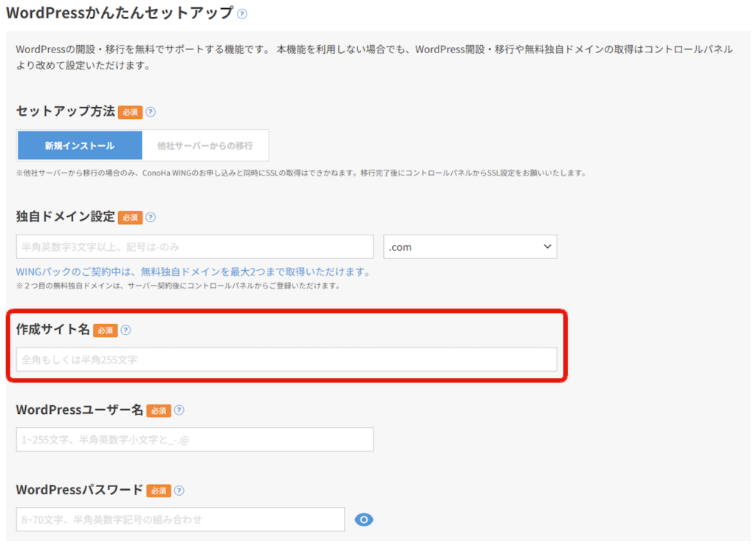
Task: Click help icon next to 独自ドメイン設定
Action: 151,218
